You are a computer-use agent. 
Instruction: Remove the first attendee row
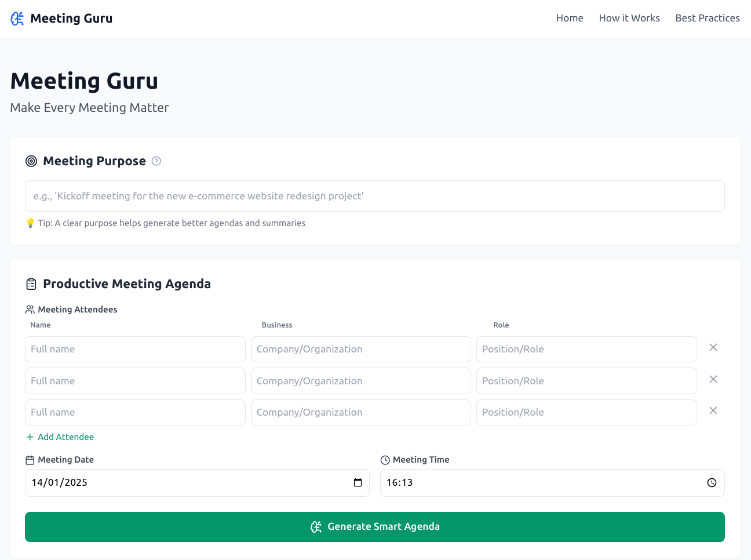coord(713,348)
